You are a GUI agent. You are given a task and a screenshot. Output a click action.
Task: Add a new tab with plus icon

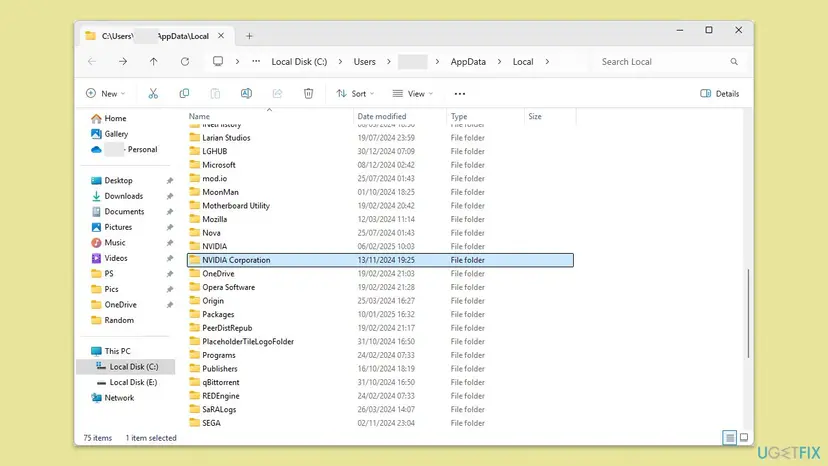(x=249, y=36)
